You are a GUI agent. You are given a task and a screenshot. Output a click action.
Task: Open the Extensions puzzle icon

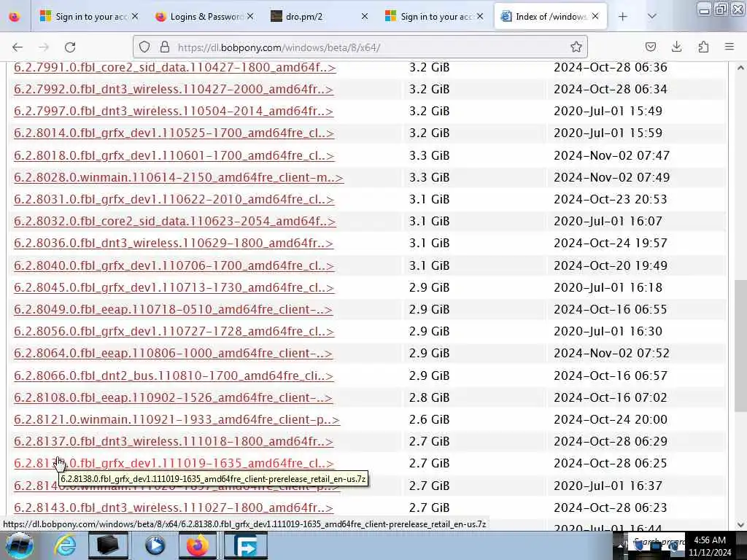click(x=703, y=47)
